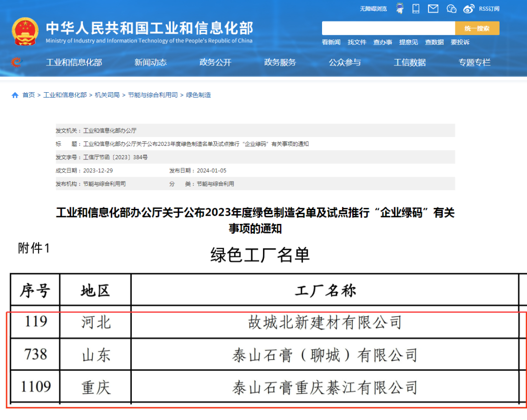Open the 新闻动态 navigation menu
The width and height of the screenshot is (527, 420).
click(x=150, y=62)
